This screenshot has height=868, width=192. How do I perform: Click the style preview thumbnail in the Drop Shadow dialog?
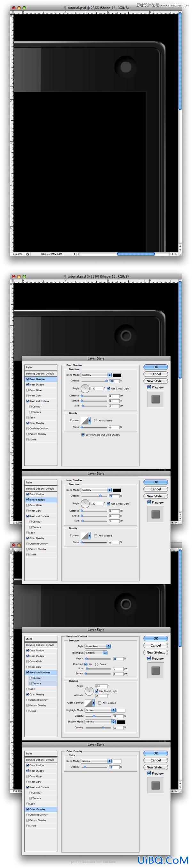155,399
